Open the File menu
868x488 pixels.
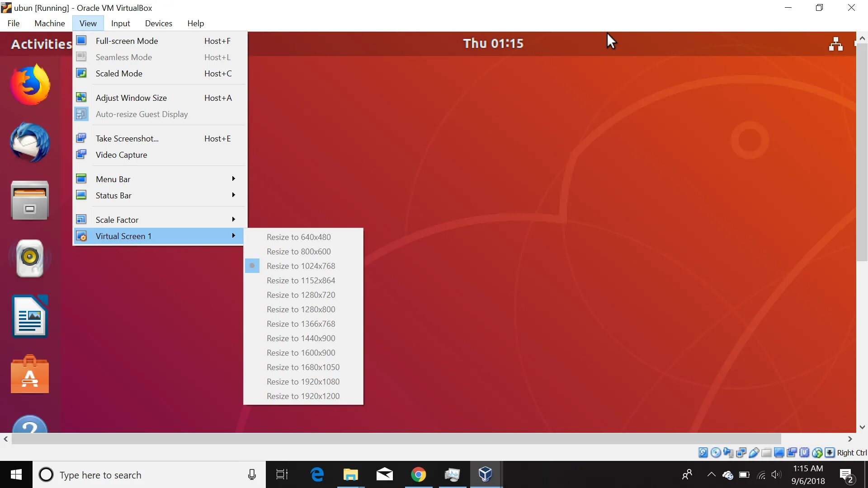[14, 23]
